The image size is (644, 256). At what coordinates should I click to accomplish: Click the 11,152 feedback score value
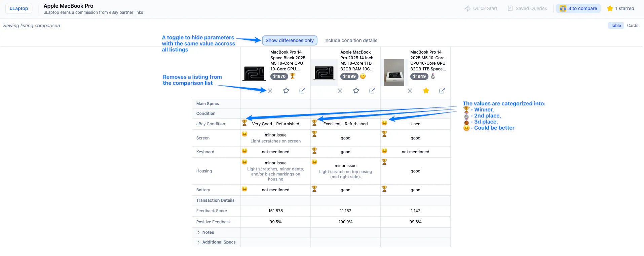[x=346, y=211]
